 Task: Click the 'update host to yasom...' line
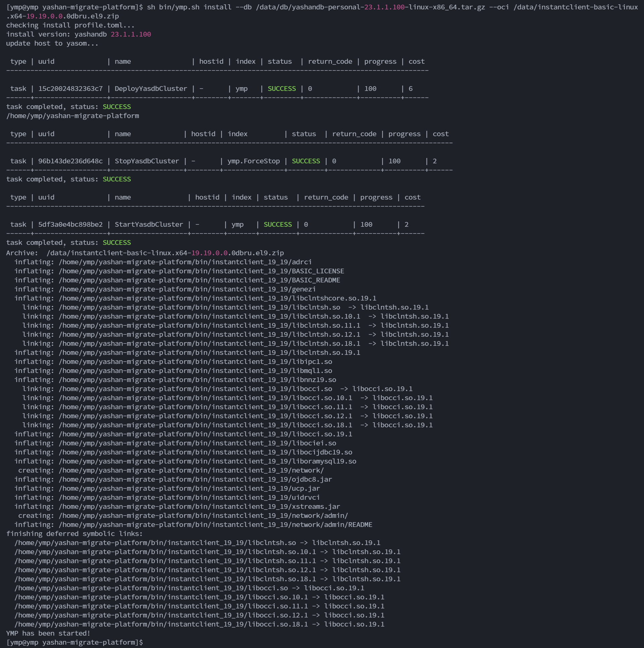pyautogui.click(x=52, y=43)
